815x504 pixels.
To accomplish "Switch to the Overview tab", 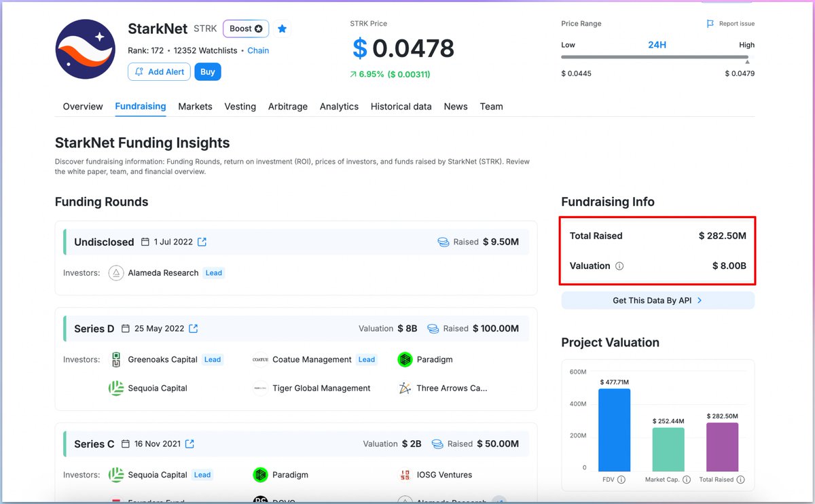I will click(83, 107).
